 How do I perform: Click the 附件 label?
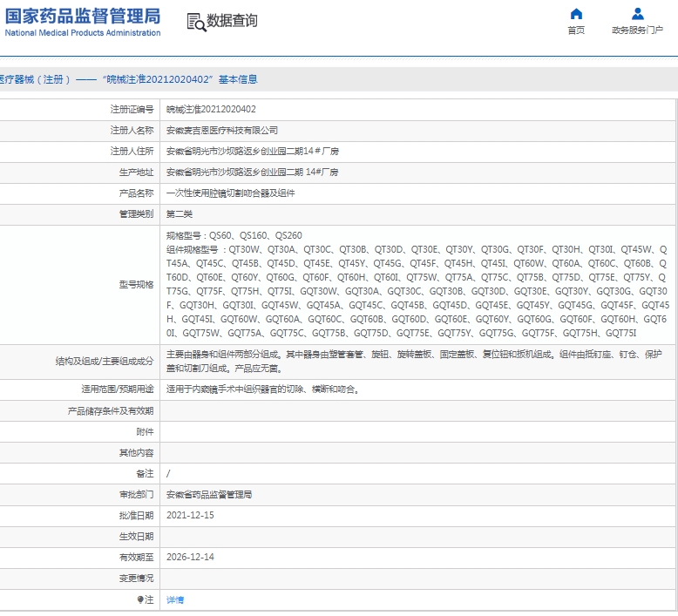pyautogui.click(x=145, y=432)
